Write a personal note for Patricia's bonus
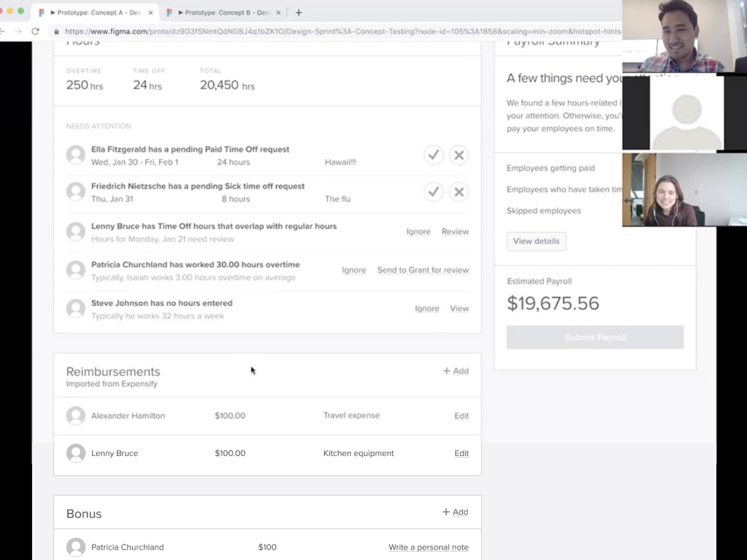Viewport: 747px width, 560px height. click(428, 547)
